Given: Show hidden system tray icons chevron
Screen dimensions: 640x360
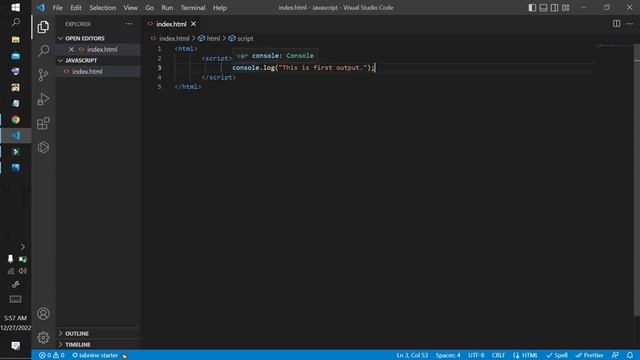Looking at the screenshot, I should coord(22,247).
